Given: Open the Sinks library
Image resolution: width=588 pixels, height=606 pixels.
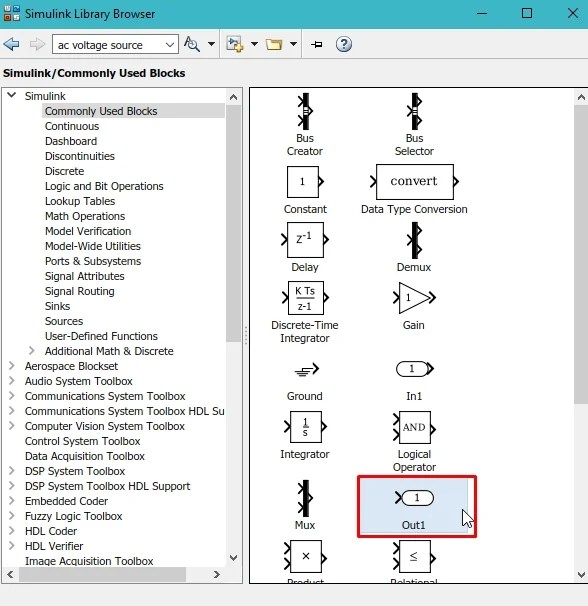Looking at the screenshot, I should pos(57,306).
